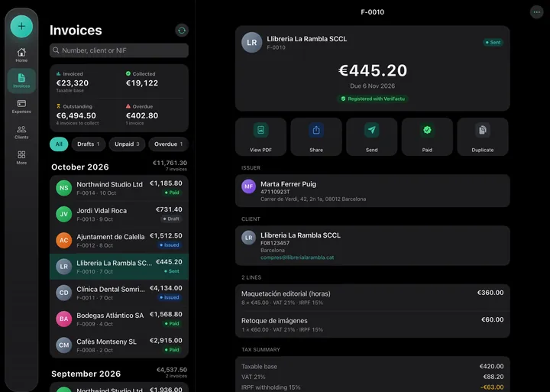This screenshot has width=550, height=392.
Task: Click the VAT 21% €88.20 row
Action: click(x=373, y=377)
